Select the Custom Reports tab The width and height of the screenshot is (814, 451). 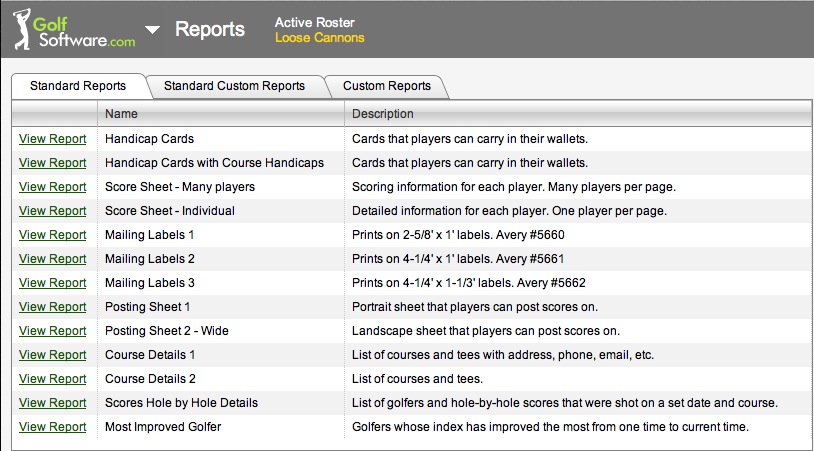(x=386, y=86)
